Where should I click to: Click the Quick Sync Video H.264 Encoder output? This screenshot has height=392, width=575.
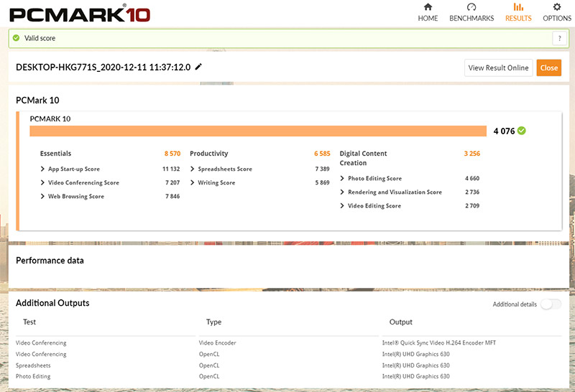[439, 343]
